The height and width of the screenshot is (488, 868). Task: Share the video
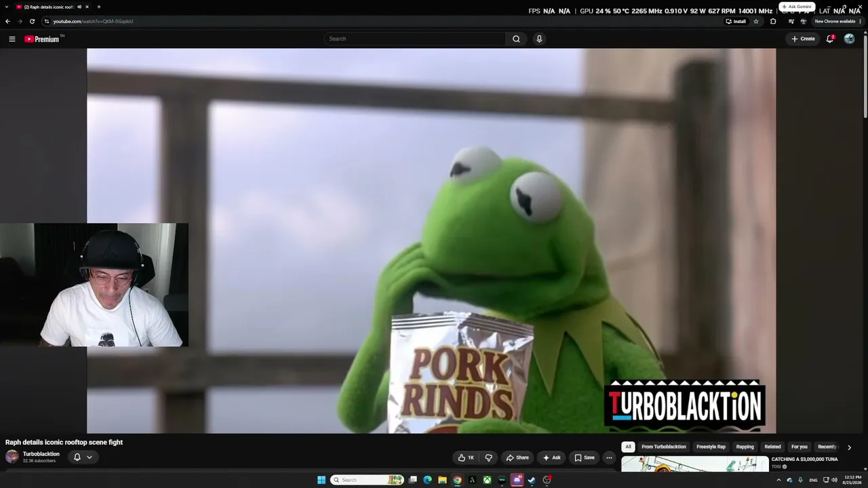(x=517, y=457)
